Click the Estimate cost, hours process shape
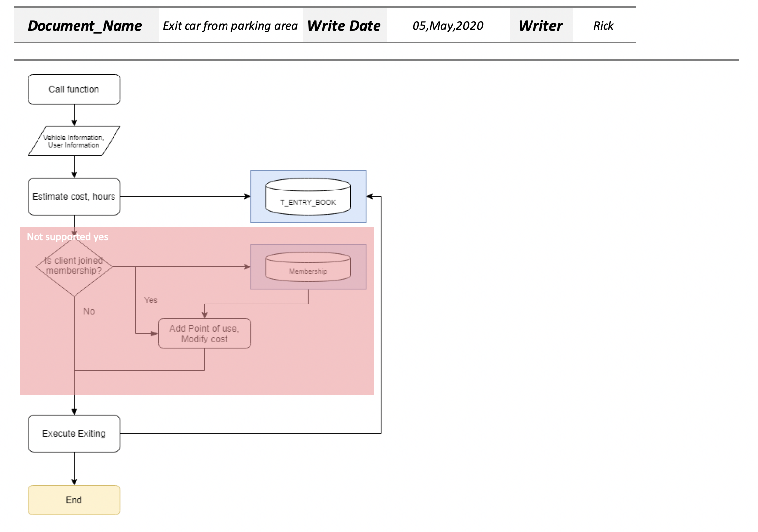 coord(74,196)
